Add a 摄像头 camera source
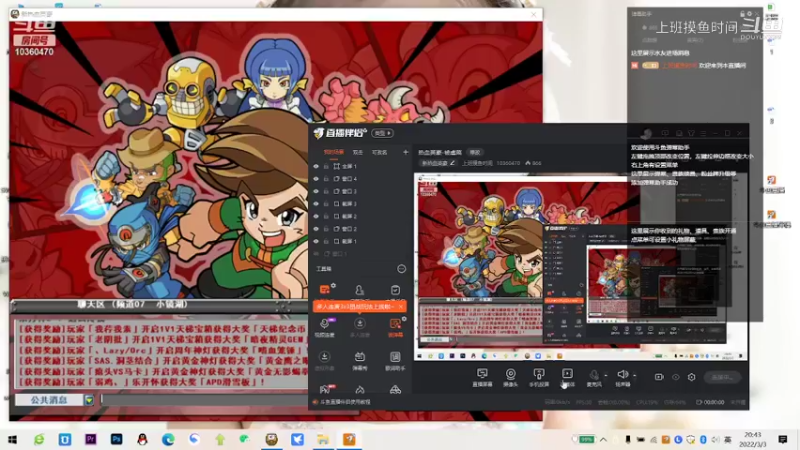The height and width of the screenshot is (450, 800). (511, 378)
